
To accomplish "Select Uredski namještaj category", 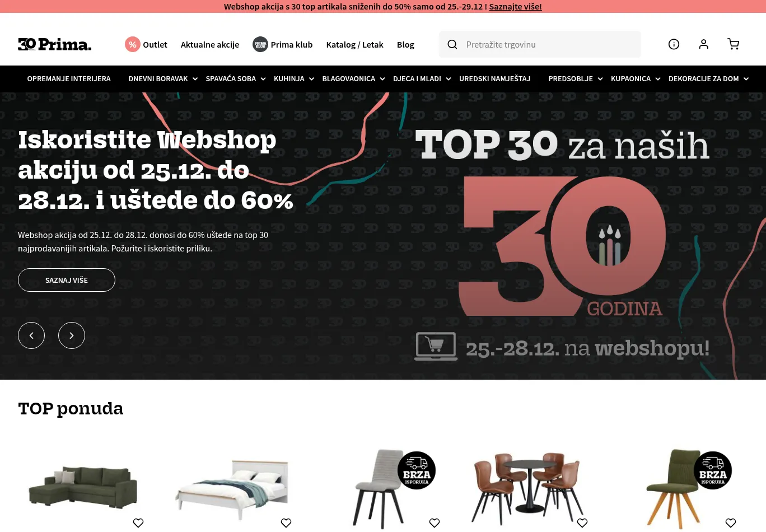I will click(x=495, y=79).
